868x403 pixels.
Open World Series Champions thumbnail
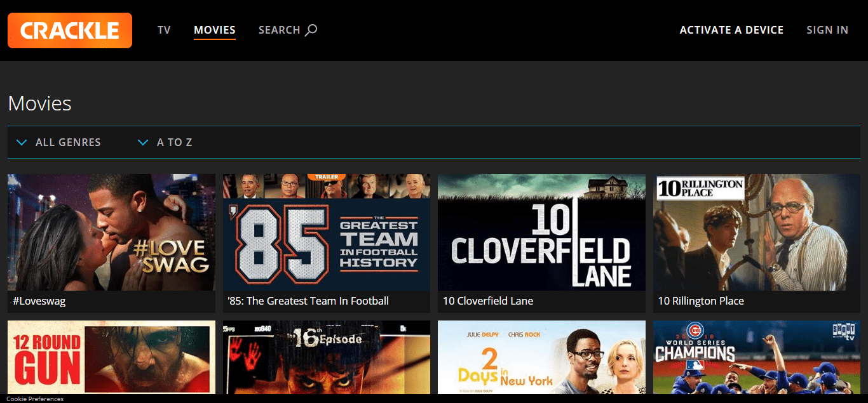[x=757, y=357]
